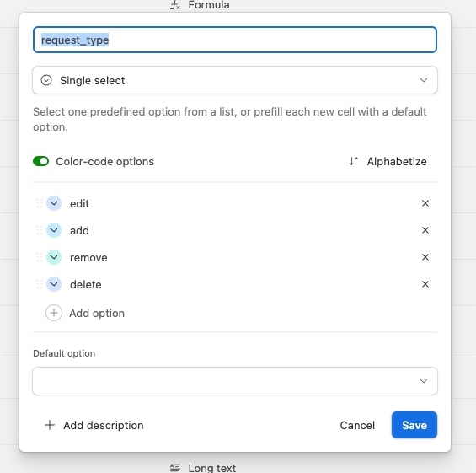476x473 pixels.
Task: Open color picker chevron for 'add' option
Action: tap(54, 230)
